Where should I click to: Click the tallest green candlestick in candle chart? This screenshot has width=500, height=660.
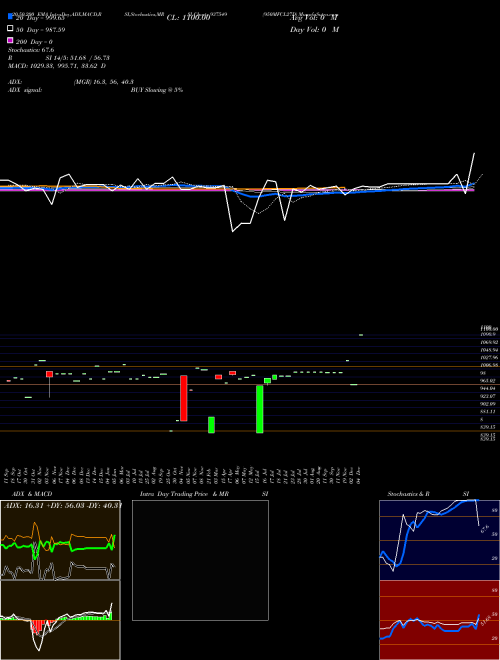(260, 409)
